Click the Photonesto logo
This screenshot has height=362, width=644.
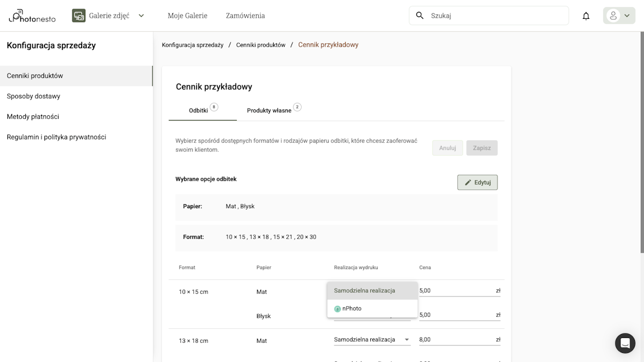pyautogui.click(x=31, y=16)
